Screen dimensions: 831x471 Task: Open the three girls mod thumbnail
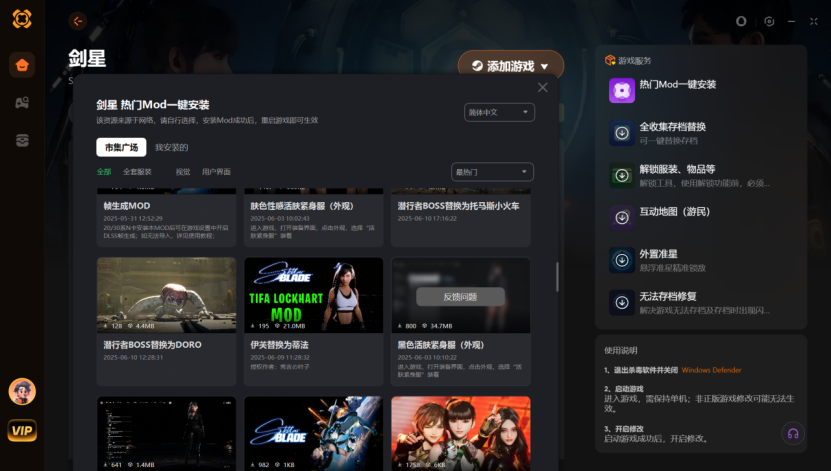click(461, 433)
